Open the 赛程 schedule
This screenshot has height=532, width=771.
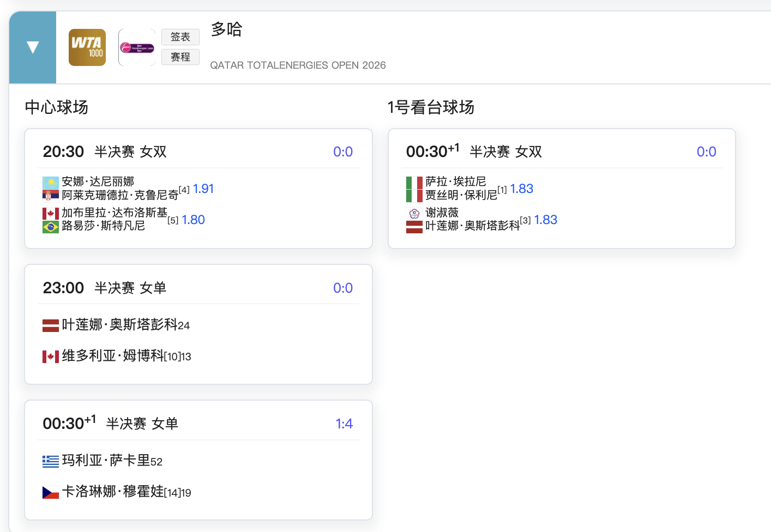point(180,57)
